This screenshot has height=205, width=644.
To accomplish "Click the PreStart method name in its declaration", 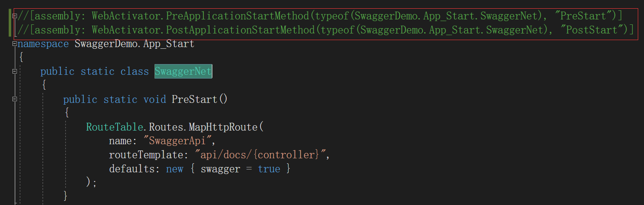I will [x=194, y=100].
